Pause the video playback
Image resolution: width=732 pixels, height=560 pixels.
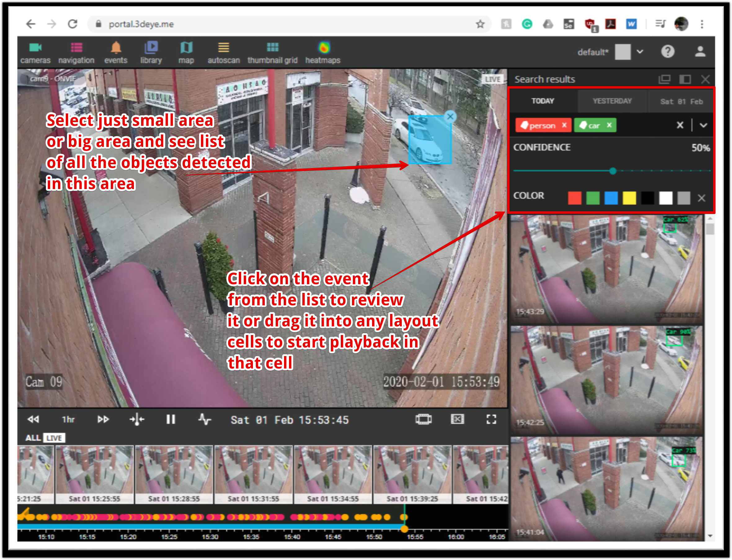coord(171,419)
